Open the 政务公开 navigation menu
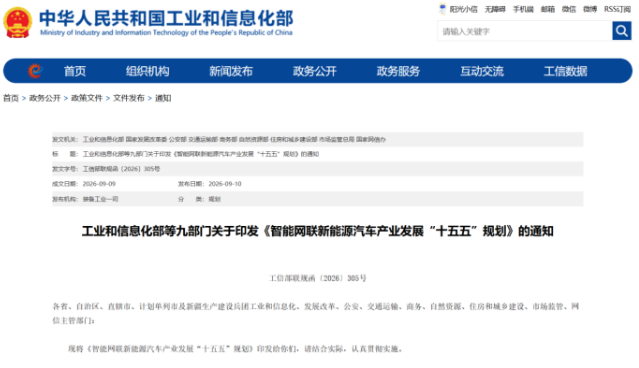639x368 pixels. [x=315, y=71]
